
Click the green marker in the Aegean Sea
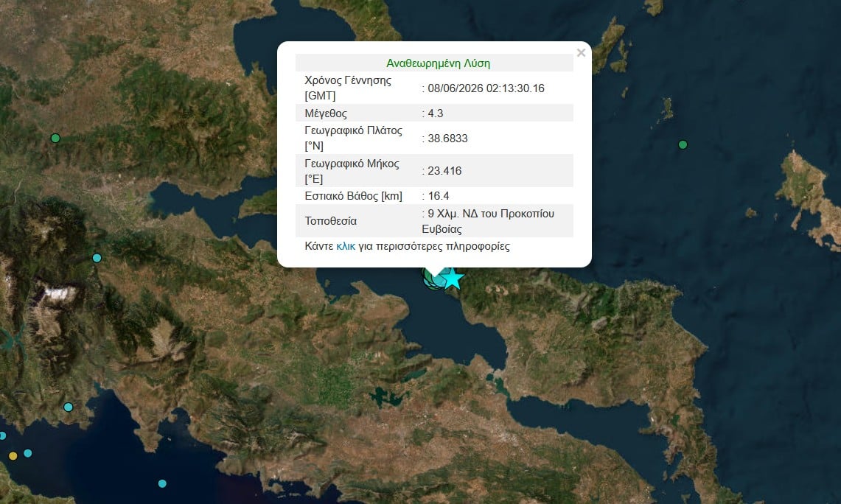point(683,144)
